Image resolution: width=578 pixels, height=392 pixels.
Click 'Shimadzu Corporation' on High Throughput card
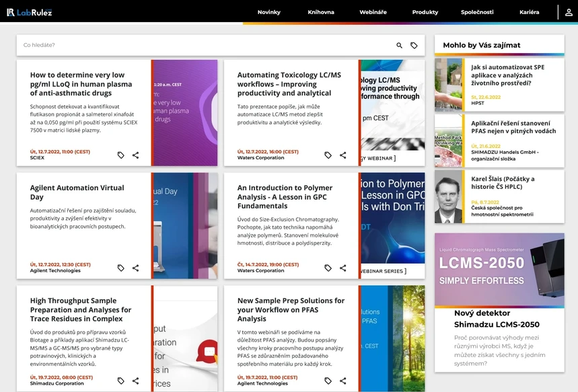(x=57, y=383)
